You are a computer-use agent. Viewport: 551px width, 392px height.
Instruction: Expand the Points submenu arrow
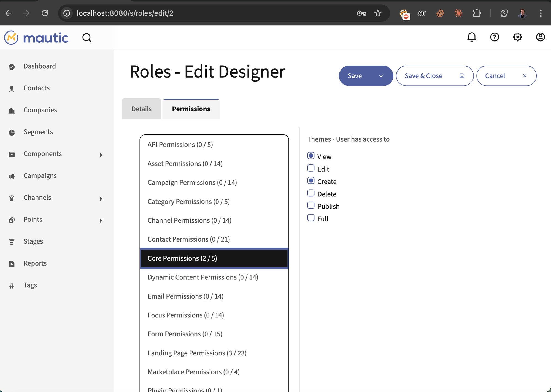point(101,220)
